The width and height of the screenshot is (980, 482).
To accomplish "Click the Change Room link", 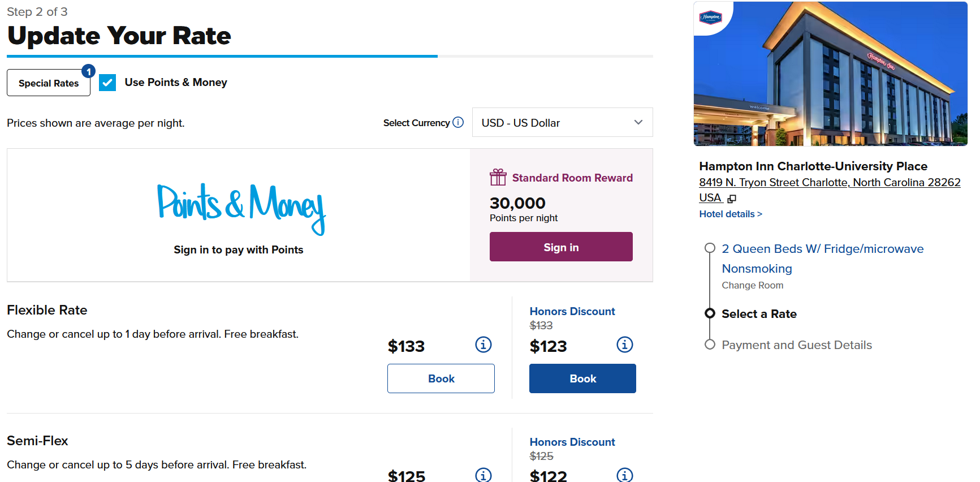I will 752,285.
